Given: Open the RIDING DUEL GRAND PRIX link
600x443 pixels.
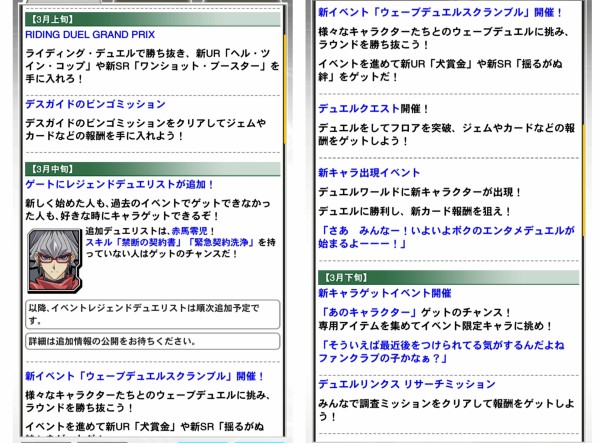Looking at the screenshot, I should click(x=90, y=35).
